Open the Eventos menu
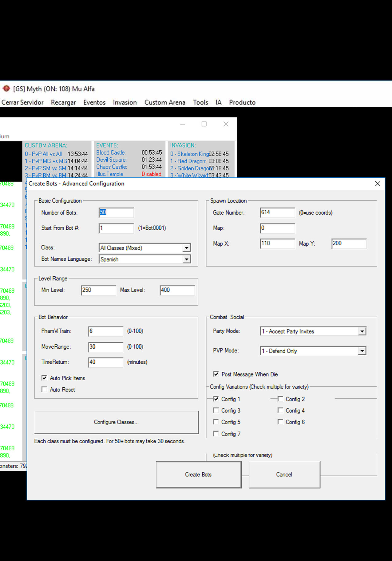The image size is (392, 561). [x=94, y=102]
